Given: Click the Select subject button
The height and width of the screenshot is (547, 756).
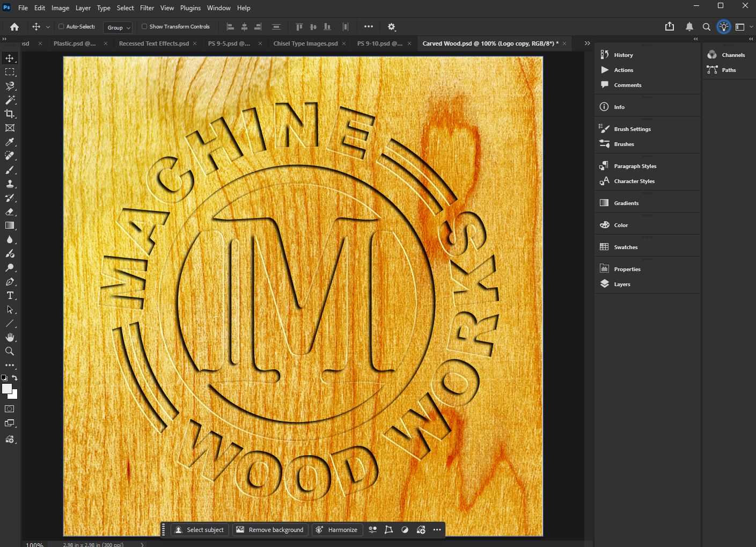Looking at the screenshot, I should [200, 530].
